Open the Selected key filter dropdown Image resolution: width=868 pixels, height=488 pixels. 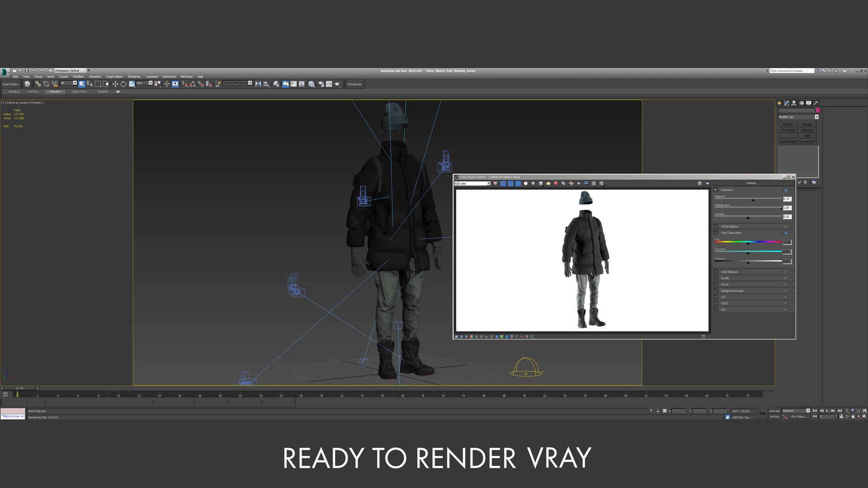pyautogui.click(x=796, y=411)
